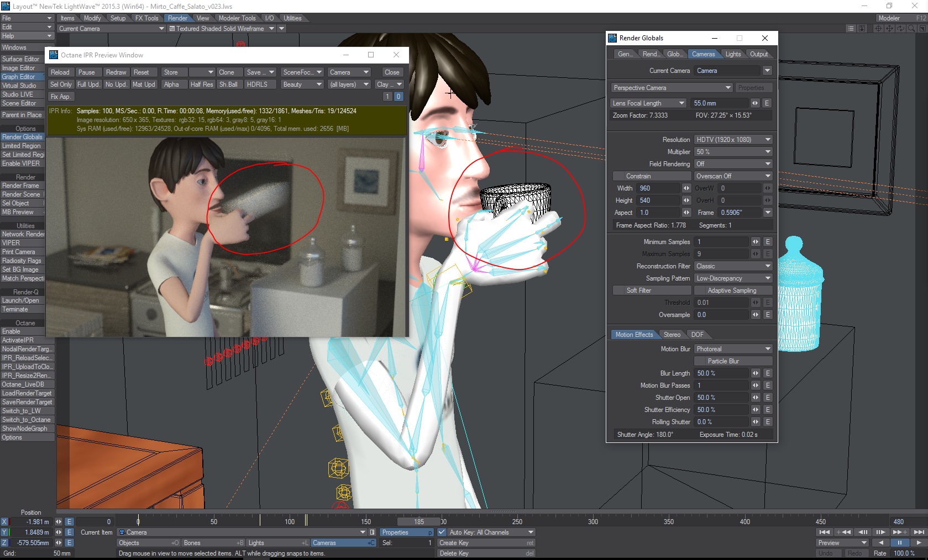Click the viewport maximize toggle icon

(922, 29)
